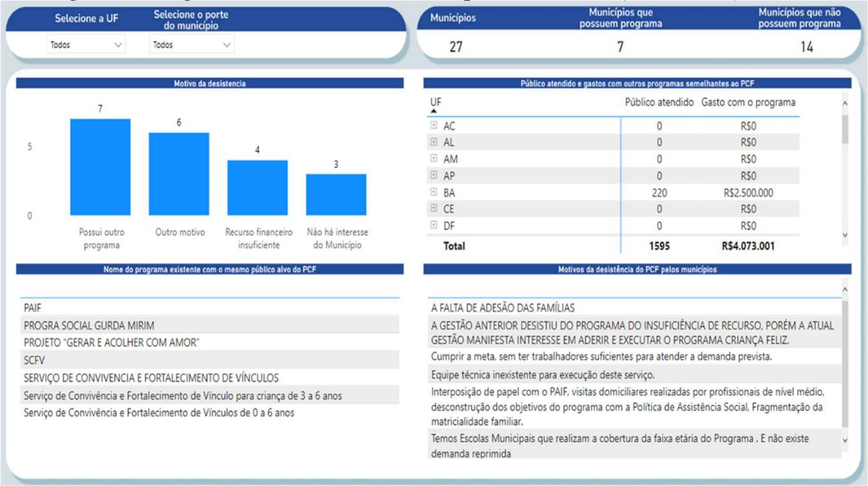Select the 'Outro motivo' bar in the chart
The height and width of the screenshot is (486, 868).
179,174
